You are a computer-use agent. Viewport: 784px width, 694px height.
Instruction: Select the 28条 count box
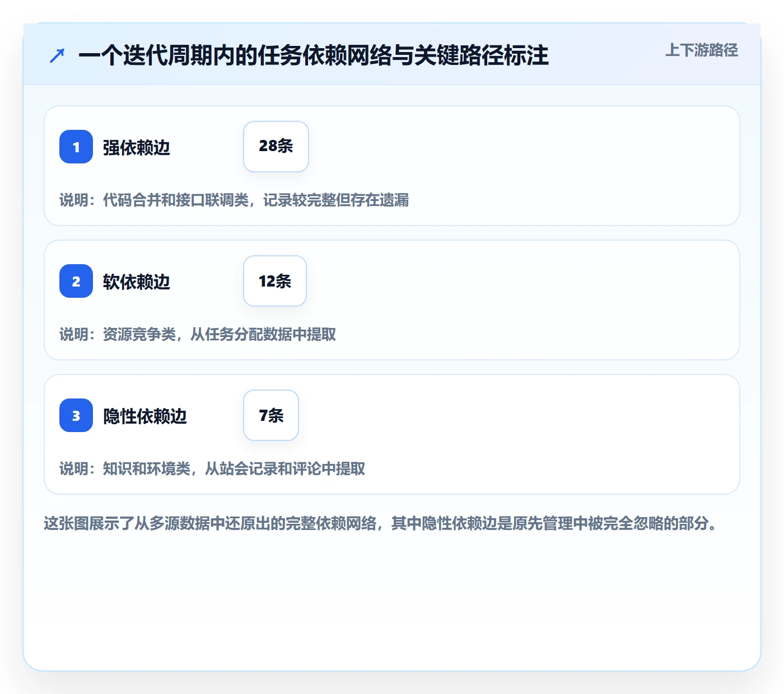click(x=276, y=147)
